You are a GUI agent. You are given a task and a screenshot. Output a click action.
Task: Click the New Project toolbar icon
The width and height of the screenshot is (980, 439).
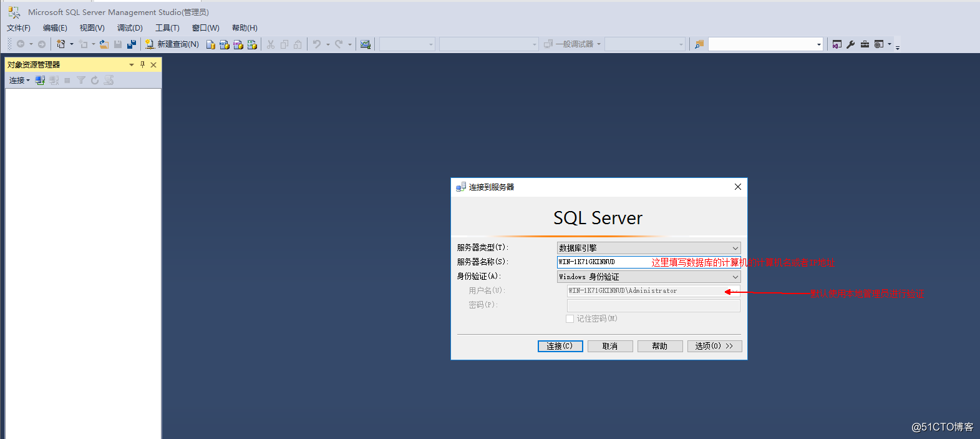click(x=61, y=44)
